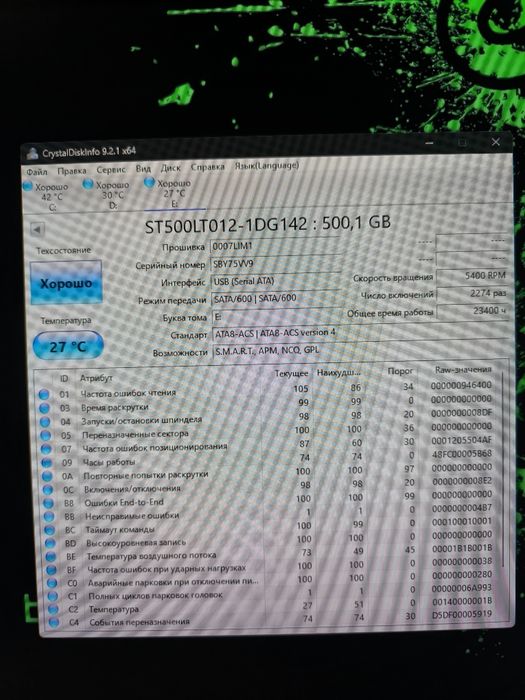This screenshot has height=700, width=525.
Task: Click status orb for attribute 09 Часы работы
Action: (x=46, y=462)
